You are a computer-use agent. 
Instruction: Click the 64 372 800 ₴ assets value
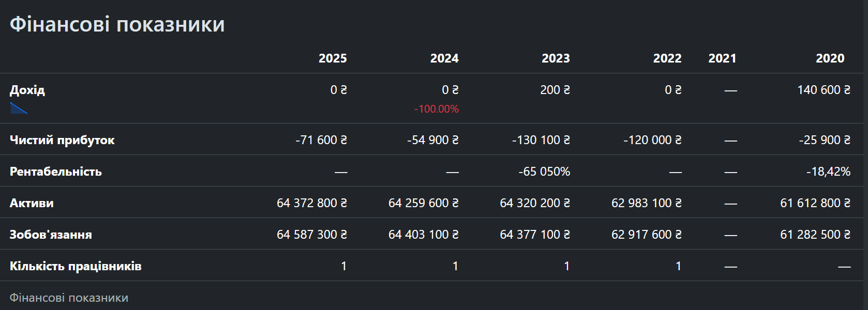312,203
